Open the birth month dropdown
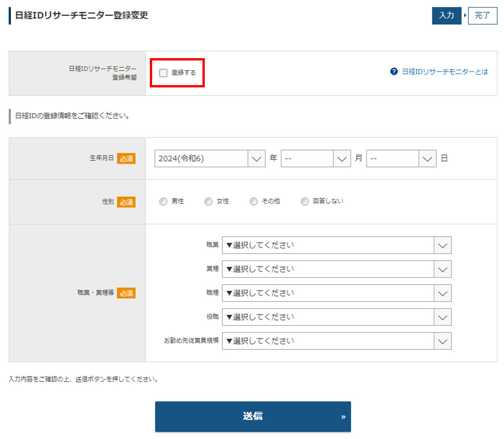The height and width of the screenshot is (439, 504). pos(316,158)
